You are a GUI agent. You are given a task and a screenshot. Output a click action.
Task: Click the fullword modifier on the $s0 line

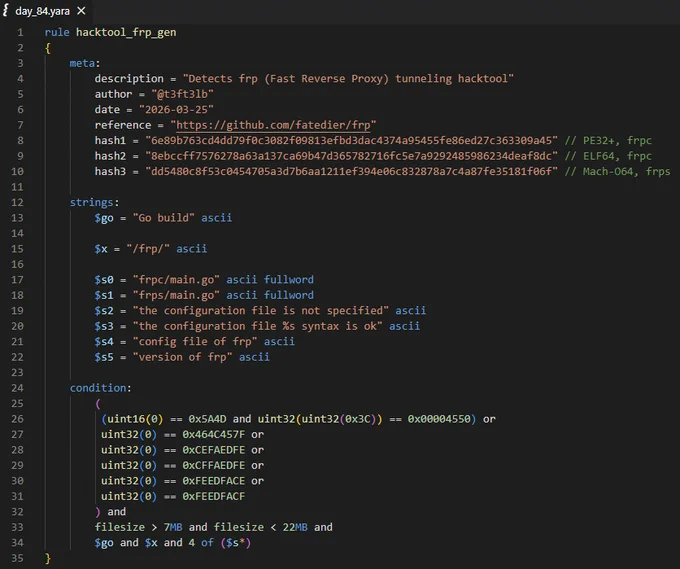(289, 280)
